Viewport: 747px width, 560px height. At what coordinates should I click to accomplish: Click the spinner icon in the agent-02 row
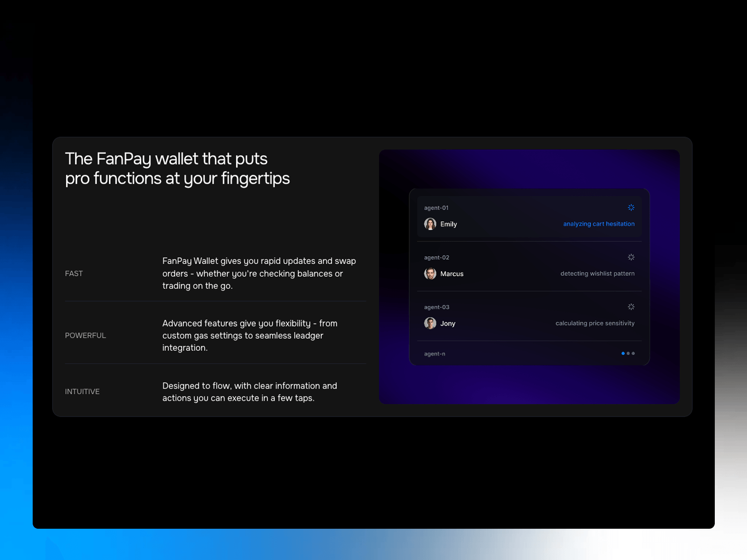(631, 257)
